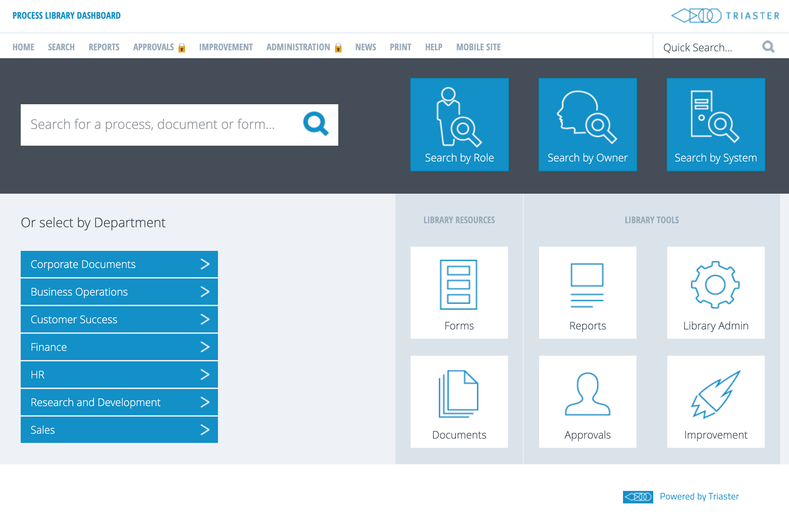Open the Documents library resource

(459, 402)
